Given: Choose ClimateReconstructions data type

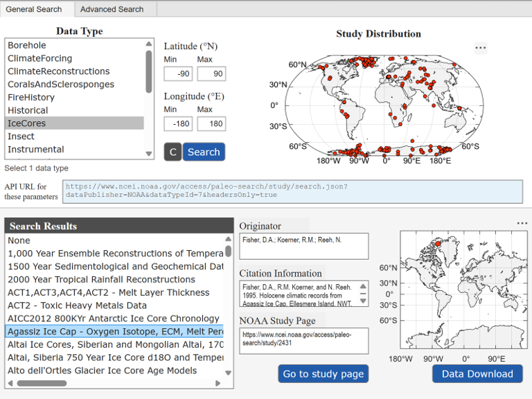Looking at the screenshot, I should tap(74, 71).
